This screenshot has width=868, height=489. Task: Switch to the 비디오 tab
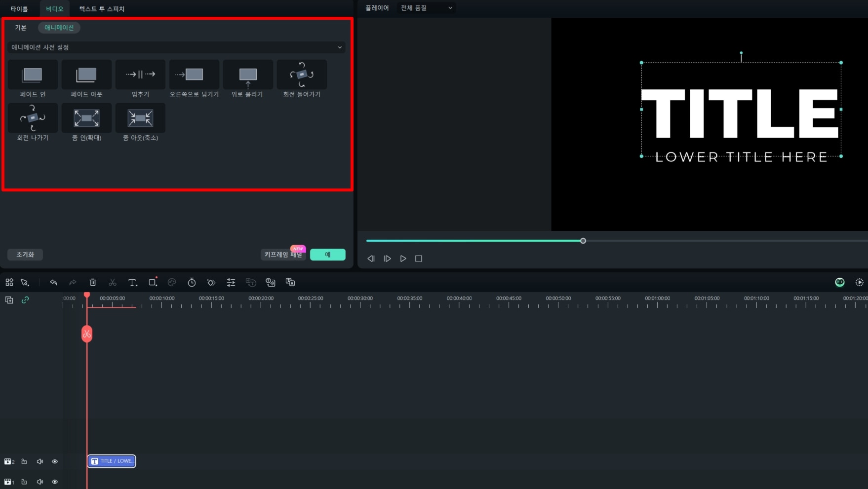point(55,9)
